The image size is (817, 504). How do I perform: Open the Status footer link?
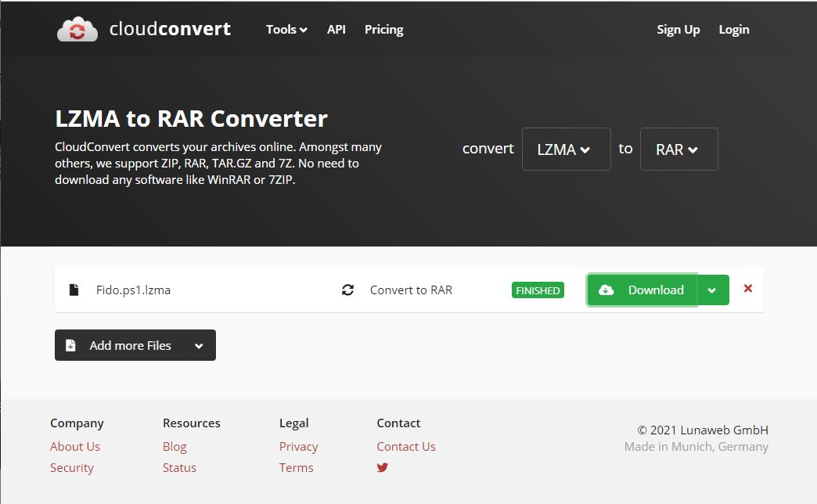(x=179, y=467)
